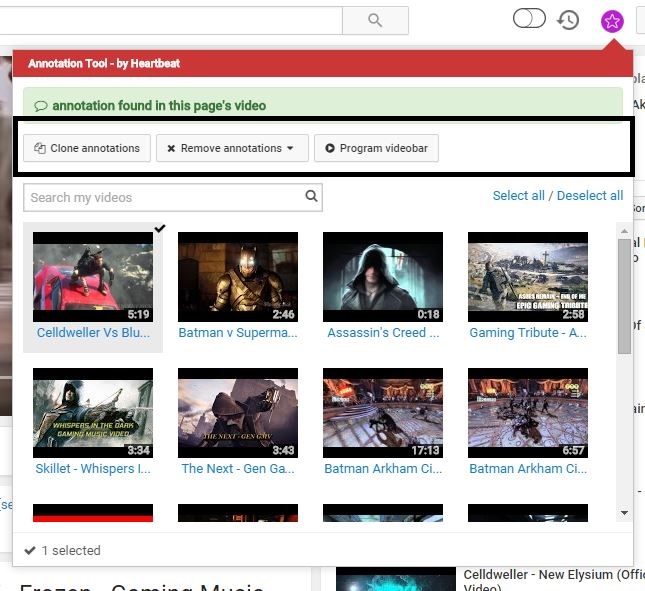Image resolution: width=645 pixels, height=591 pixels.
Task: Click the Batman v Superma... title link
Action: pos(238,333)
